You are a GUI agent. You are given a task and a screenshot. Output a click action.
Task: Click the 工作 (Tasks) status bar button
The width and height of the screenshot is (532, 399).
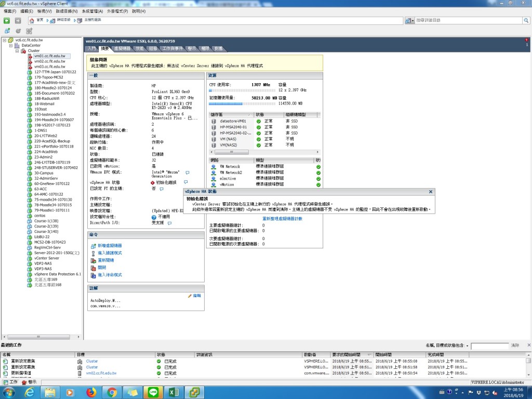[10, 382]
